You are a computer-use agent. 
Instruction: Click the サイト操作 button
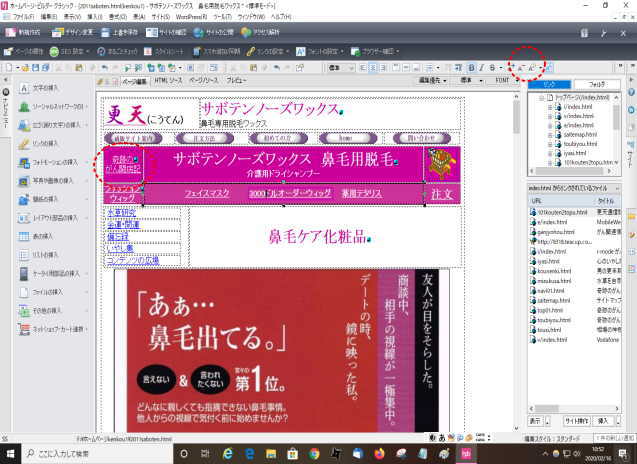point(576,421)
